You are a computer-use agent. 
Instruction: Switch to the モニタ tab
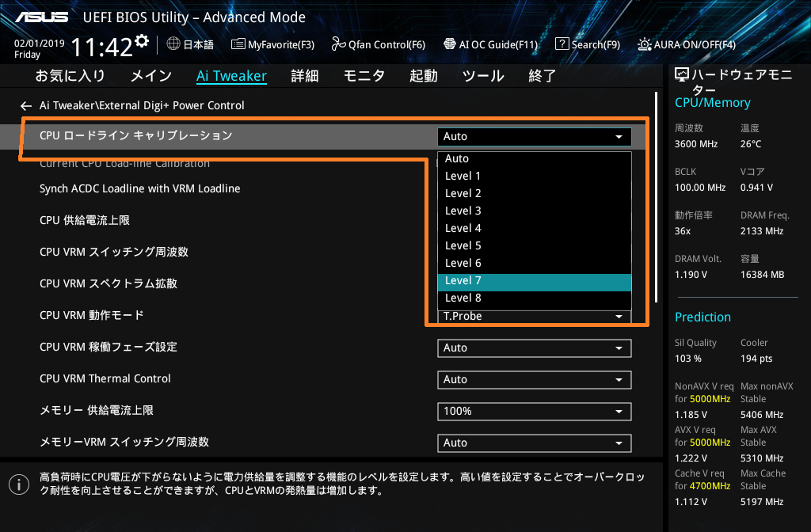click(x=364, y=76)
